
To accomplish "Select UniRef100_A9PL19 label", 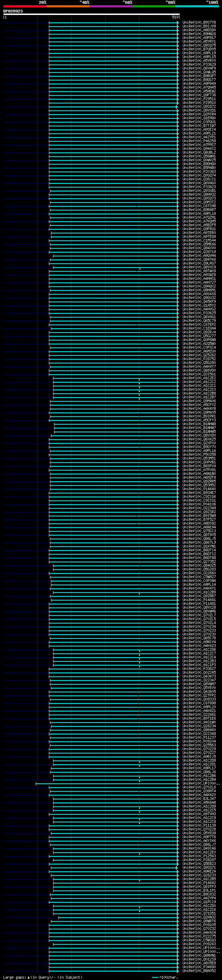I will point(199,53).
